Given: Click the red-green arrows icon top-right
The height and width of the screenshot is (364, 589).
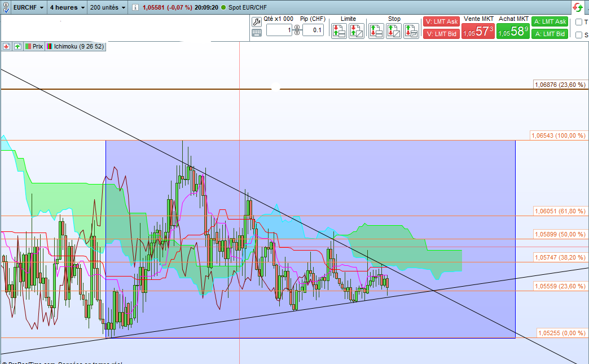Looking at the screenshot, I should 578,7.
